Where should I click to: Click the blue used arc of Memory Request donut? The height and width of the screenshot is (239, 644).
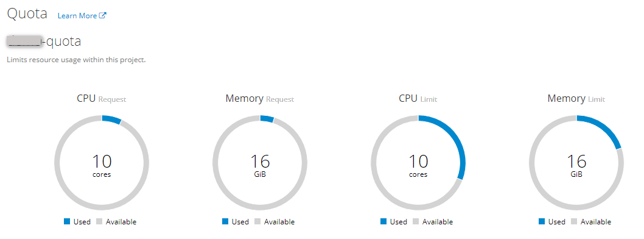point(267,118)
